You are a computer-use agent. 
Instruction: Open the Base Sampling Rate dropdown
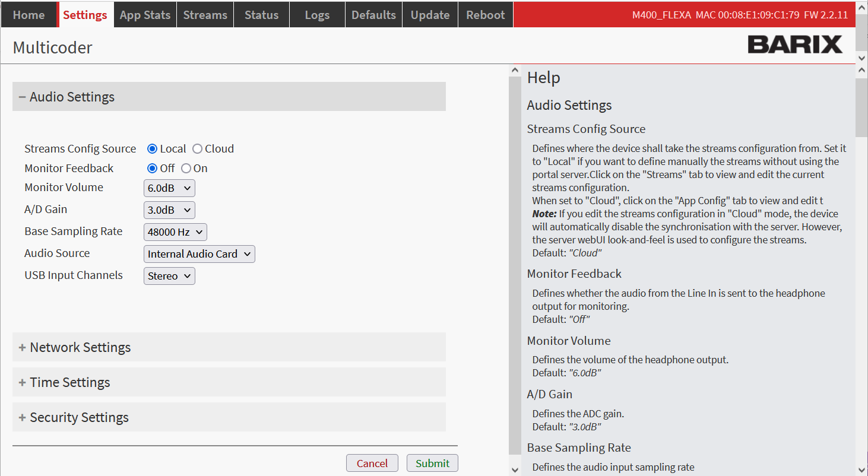175,232
